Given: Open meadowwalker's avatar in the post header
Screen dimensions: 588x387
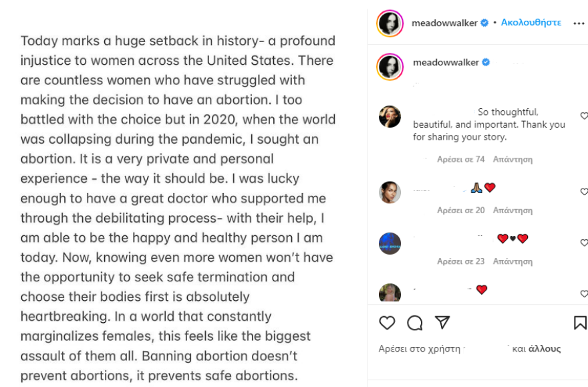Looking at the screenshot, I should tap(390, 23).
